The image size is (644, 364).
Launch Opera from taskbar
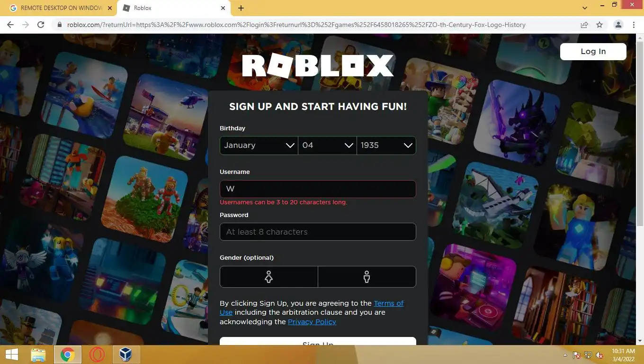(97, 355)
